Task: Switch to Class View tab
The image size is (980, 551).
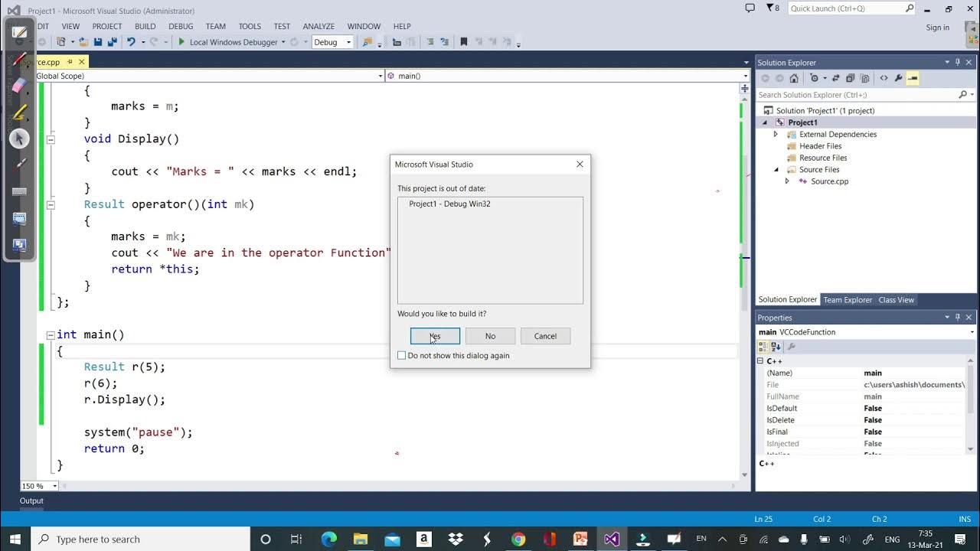Action: pyautogui.click(x=896, y=300)
